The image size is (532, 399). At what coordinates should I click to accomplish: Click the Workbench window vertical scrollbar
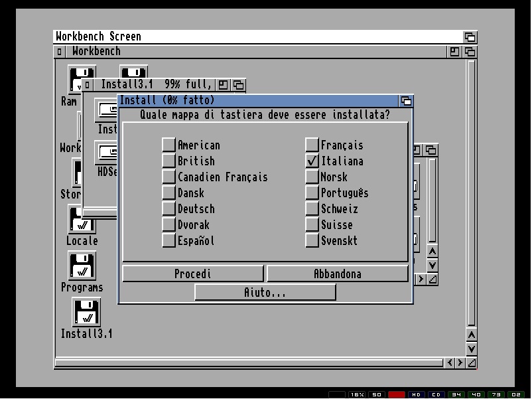tap(472, 193)
